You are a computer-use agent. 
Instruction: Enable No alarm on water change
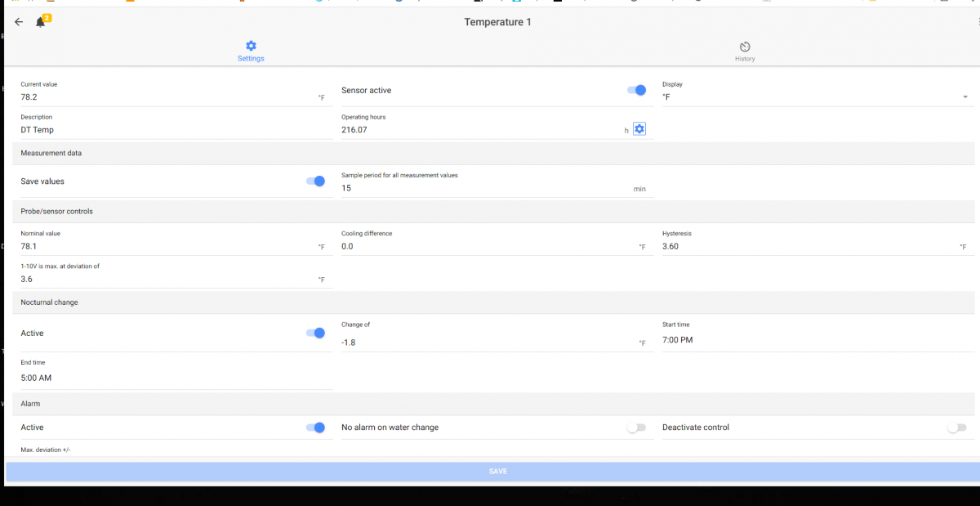[x=636, y=427]
